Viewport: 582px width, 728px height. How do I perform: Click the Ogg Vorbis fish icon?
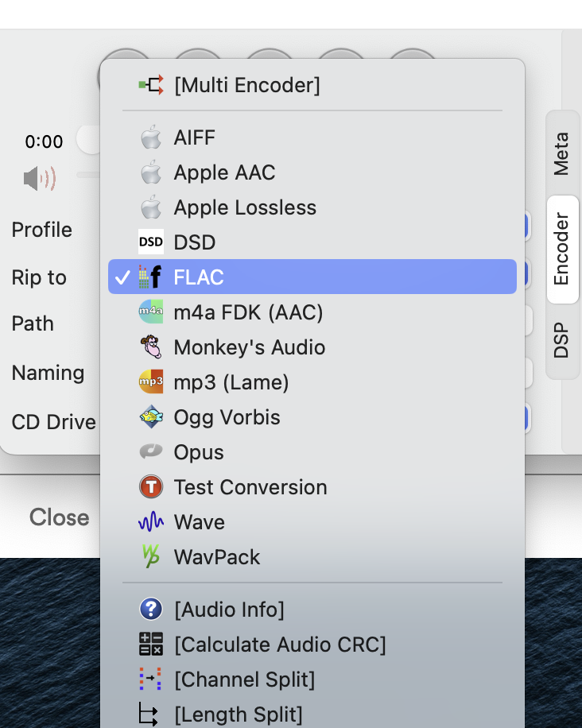pos(151,417)
